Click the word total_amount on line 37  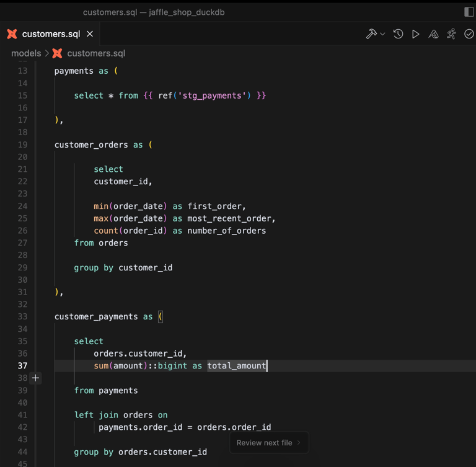[x=237, y=365]
